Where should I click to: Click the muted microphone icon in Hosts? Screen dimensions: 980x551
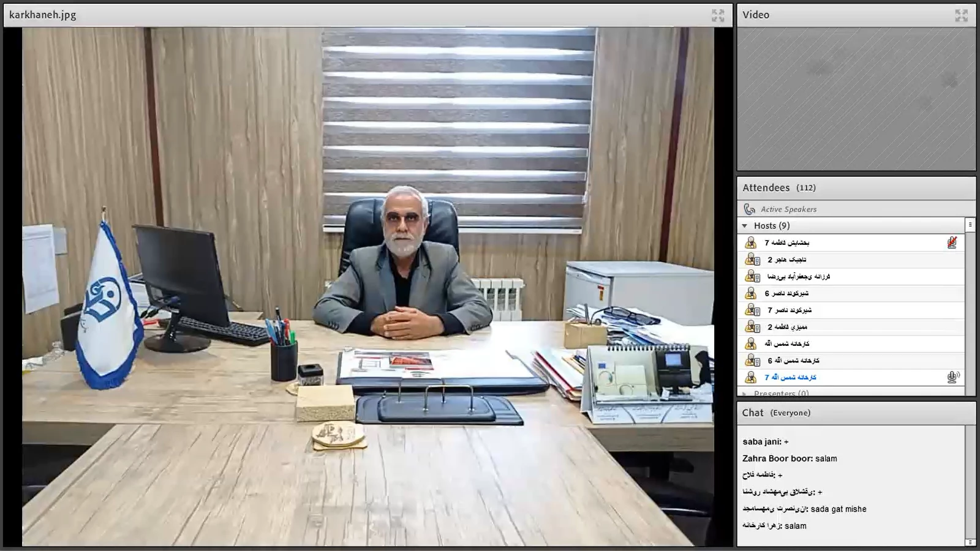pyautogui.click(x=952, y=243)
